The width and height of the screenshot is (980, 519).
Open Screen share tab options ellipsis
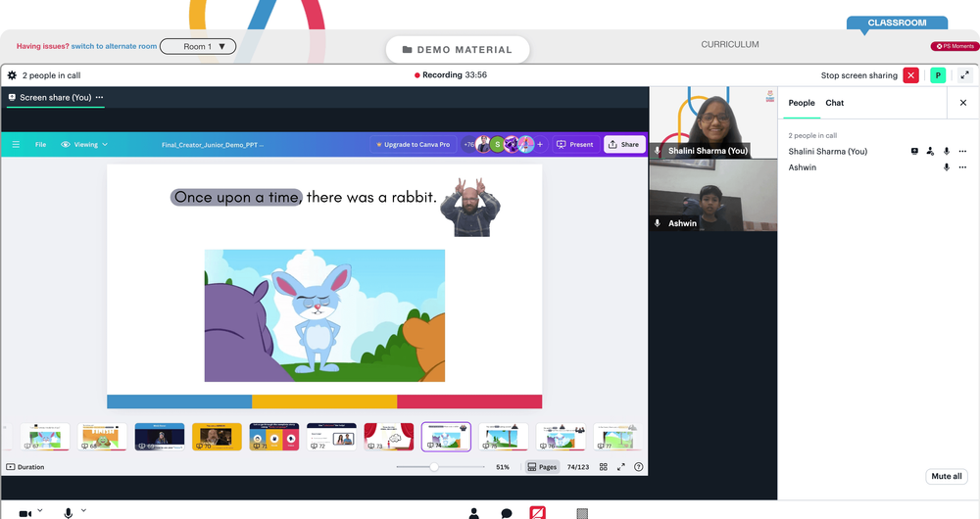(x=99, y=97)
